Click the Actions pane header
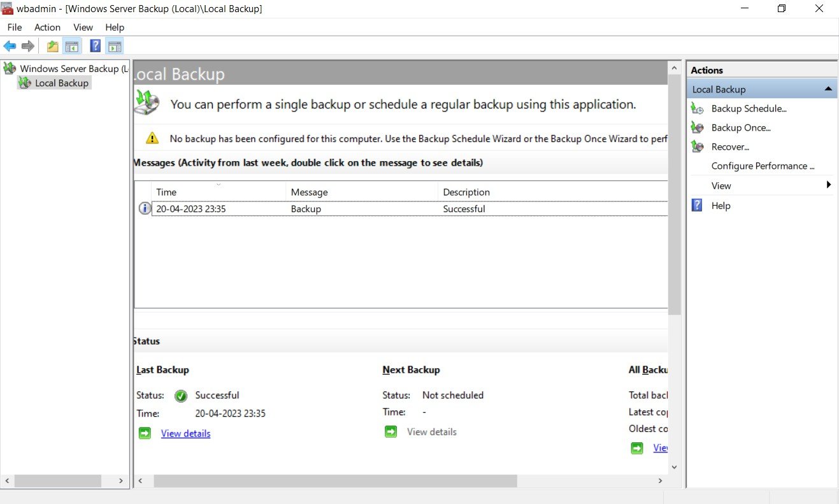Viewport: 839px width, 504px height. coord(762,70)
